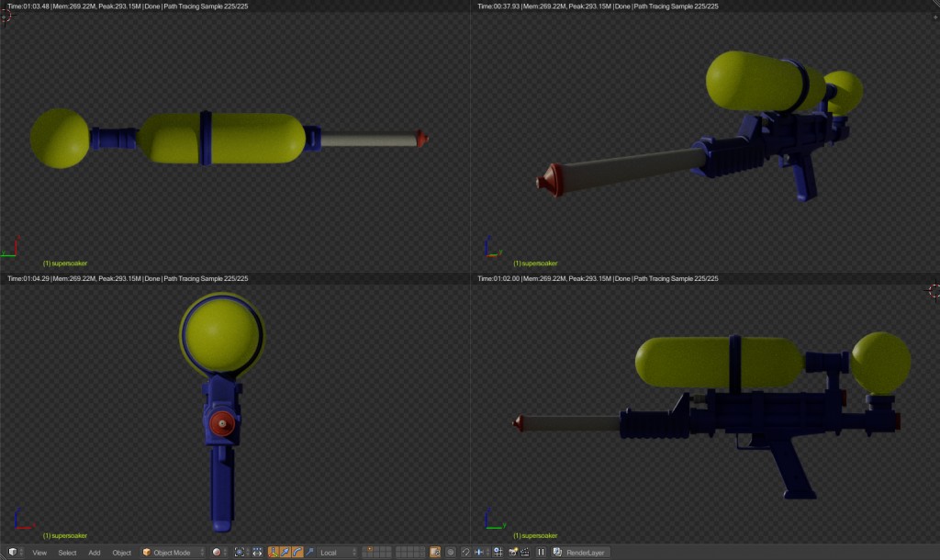
Task: Open the View menu
Action: [x=39, y=552]
